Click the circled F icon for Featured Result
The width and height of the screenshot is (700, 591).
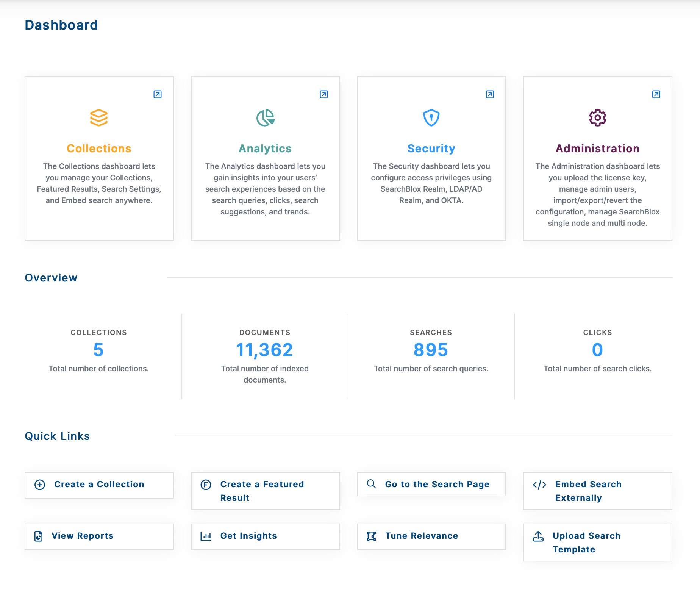[206, 485]
